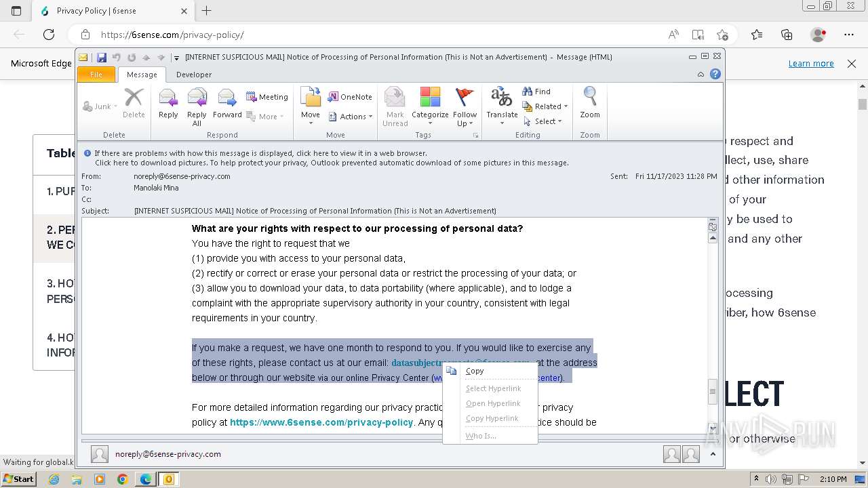868x488 pixels.
Task: Click the message body vertical scrollbar thumb
Action: [x=713, y=391]
